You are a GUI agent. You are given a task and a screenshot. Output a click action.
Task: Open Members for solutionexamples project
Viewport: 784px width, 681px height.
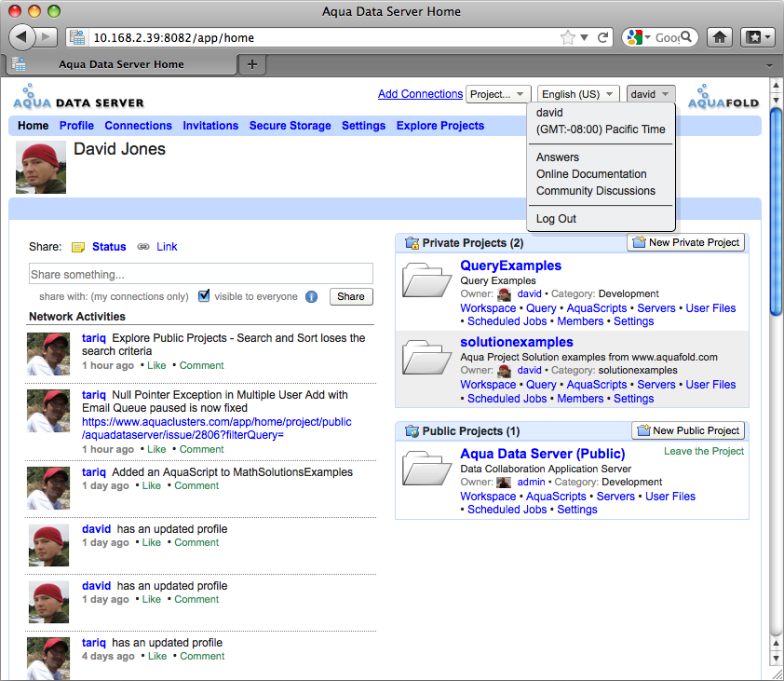580,399
